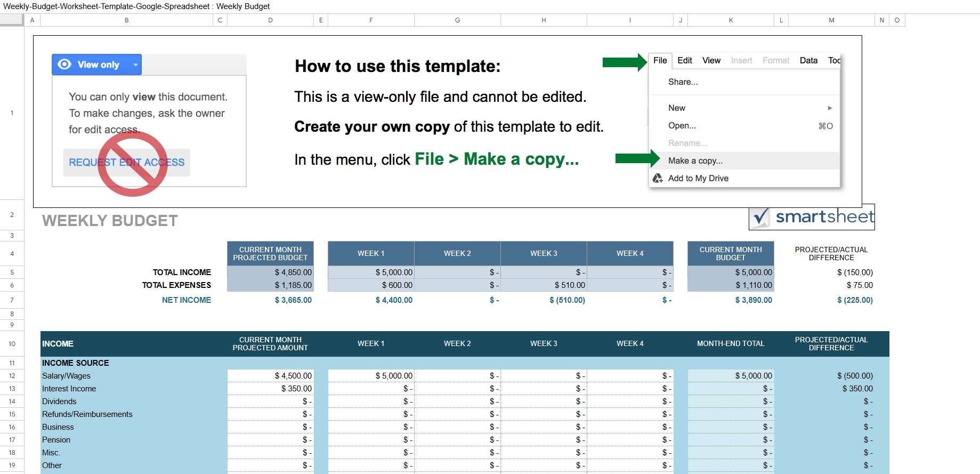Click the select-all corner box of the sheet
980x474 pixels.
[12, 20]
